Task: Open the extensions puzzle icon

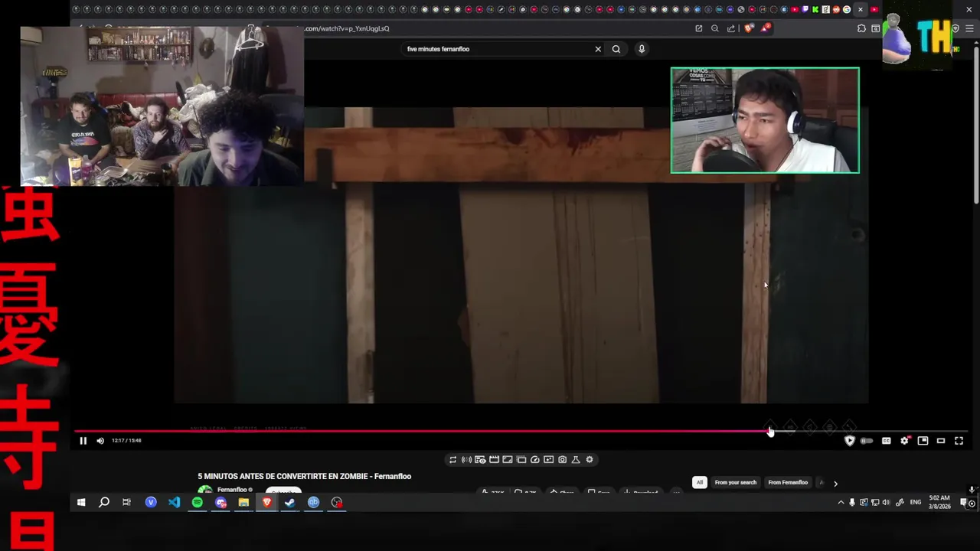Action: click(x=861, y=28)
